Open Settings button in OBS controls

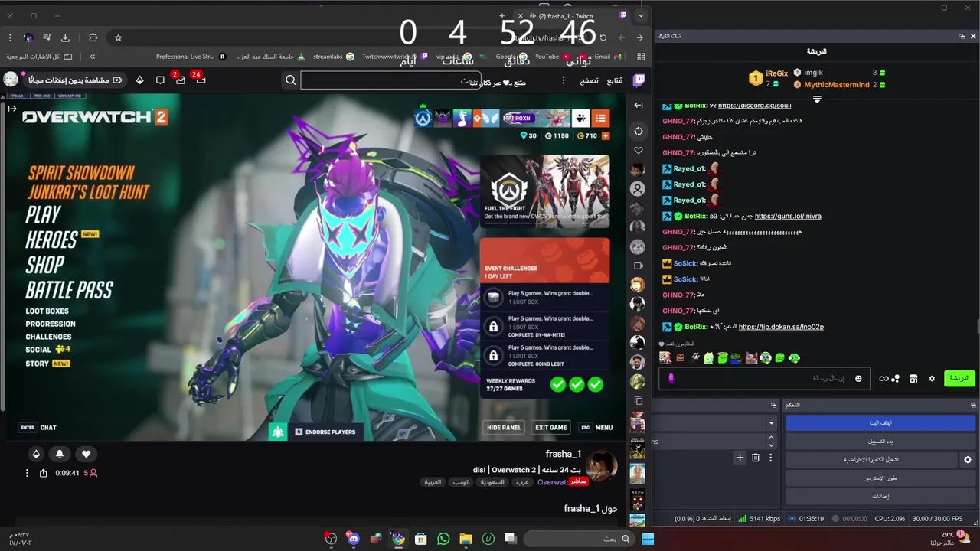(880, 496)
